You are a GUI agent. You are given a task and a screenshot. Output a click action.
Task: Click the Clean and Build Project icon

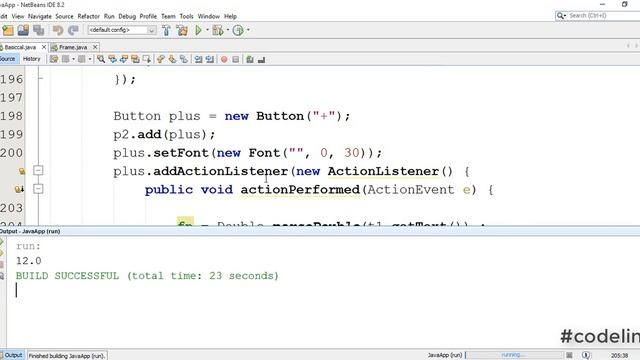(x=182, y=30)
